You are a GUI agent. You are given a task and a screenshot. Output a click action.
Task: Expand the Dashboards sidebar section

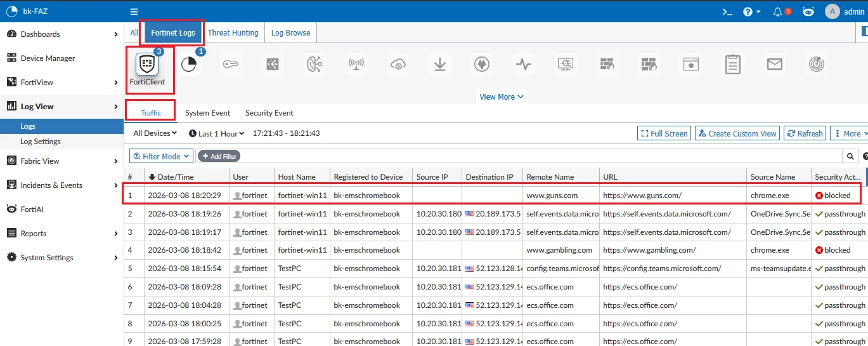coord(62,34)
